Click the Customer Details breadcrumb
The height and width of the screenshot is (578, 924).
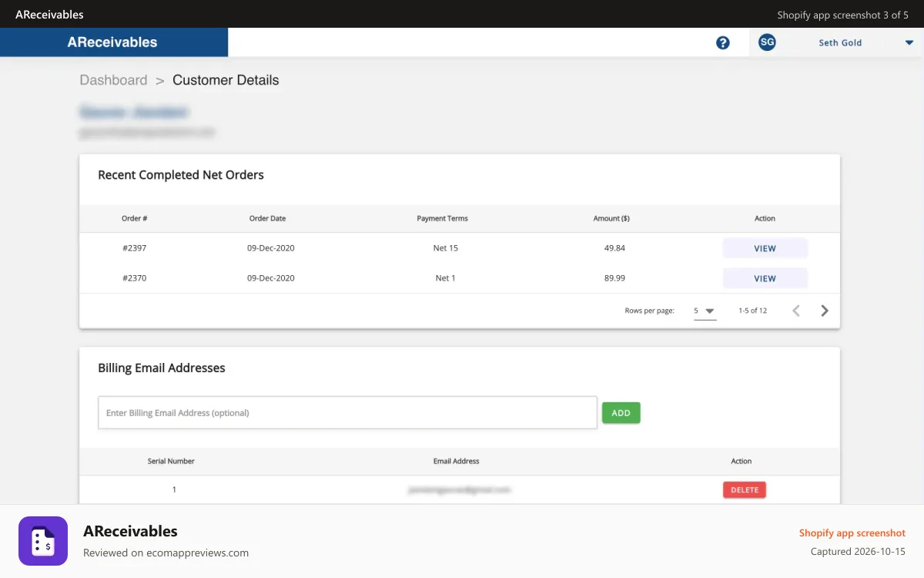tap(226, 80)
